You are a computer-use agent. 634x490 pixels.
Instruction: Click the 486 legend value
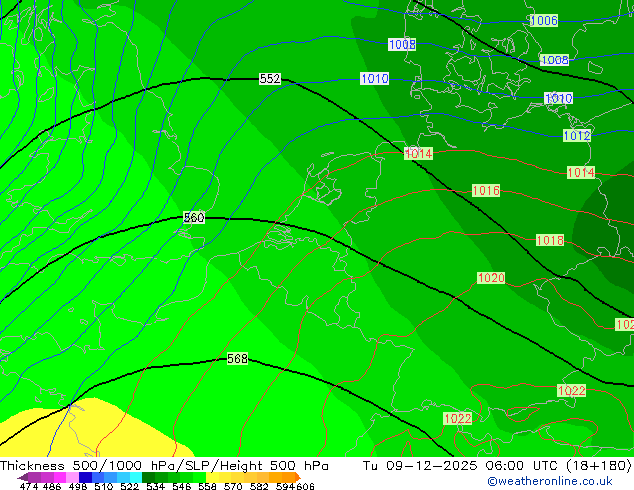tap(52, 486)
